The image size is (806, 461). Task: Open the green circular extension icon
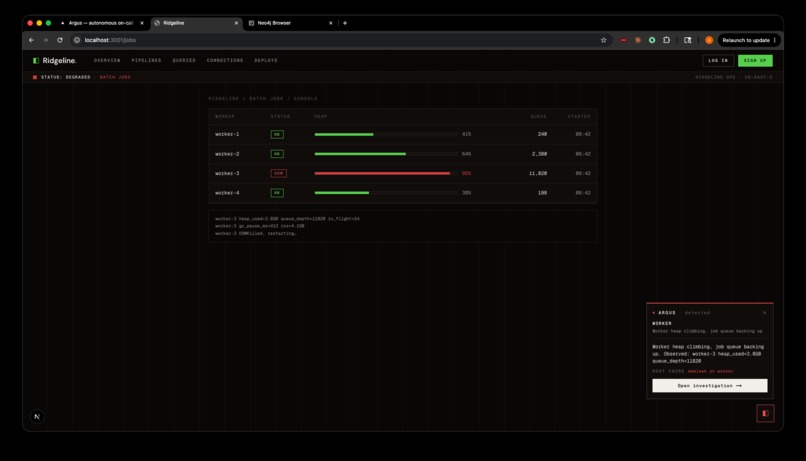coord(652,40)
